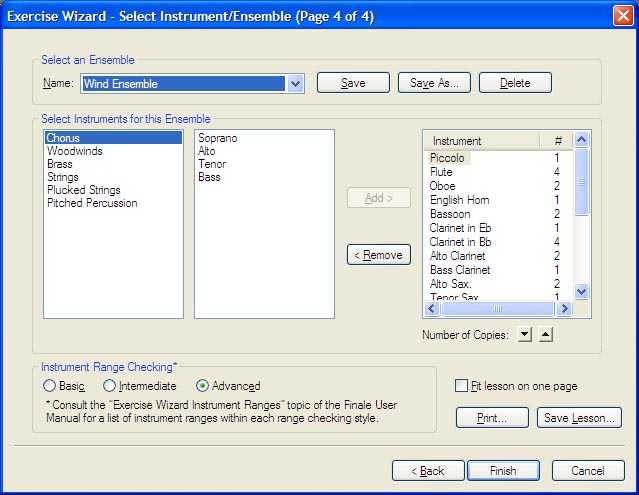639x495 pixels.
Task: Increase Number of Copies with up arrow
Action: [545, 334]
